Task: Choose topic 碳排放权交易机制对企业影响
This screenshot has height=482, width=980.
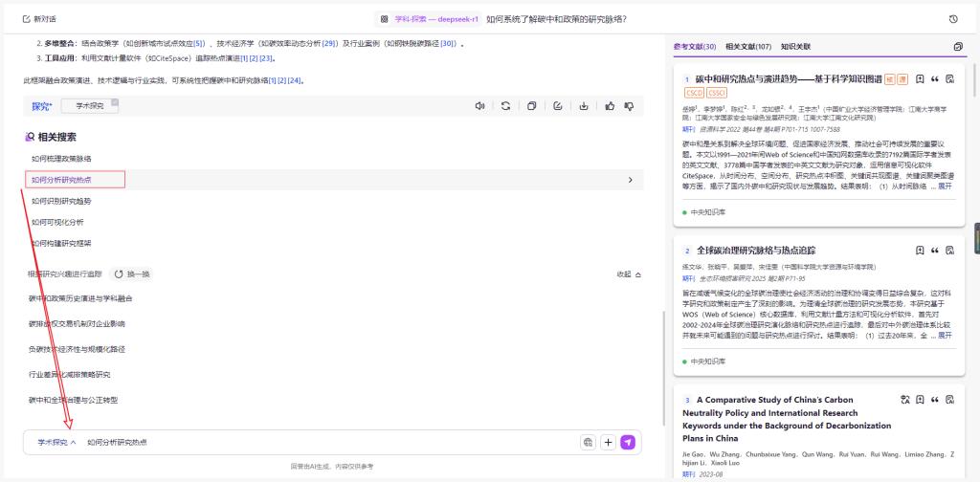Action: pos(77,324)
